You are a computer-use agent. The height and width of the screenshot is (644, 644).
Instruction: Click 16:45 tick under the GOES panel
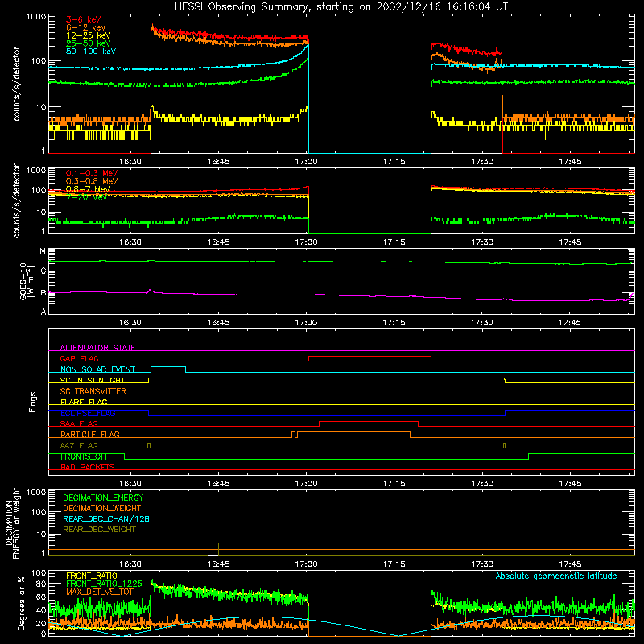(x=218, y=323)
